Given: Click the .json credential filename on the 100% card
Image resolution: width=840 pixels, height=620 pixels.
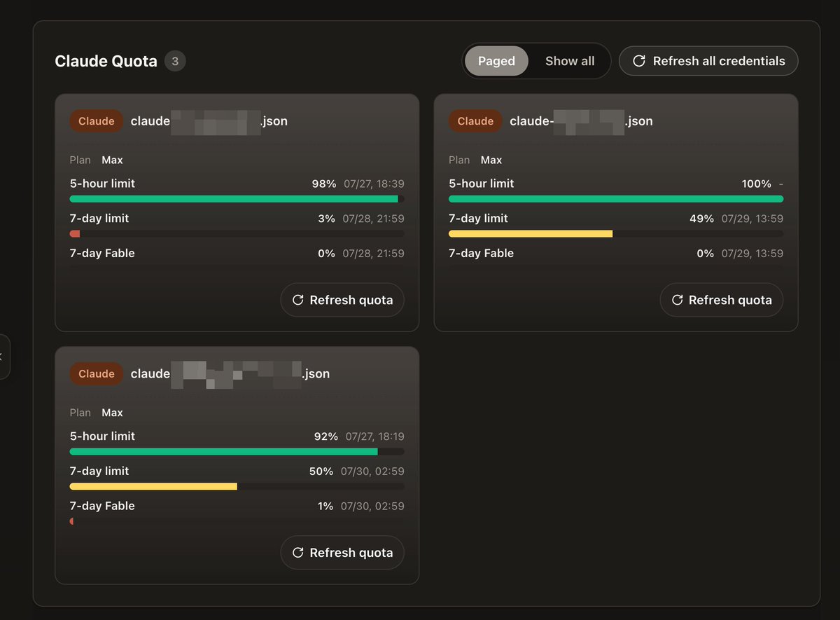Looking at the screenshot, I should (x=581, y=121).
